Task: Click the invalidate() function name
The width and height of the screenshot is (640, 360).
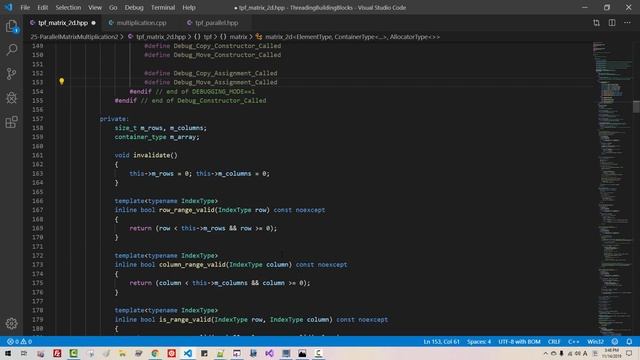Action: pos(152,155)
